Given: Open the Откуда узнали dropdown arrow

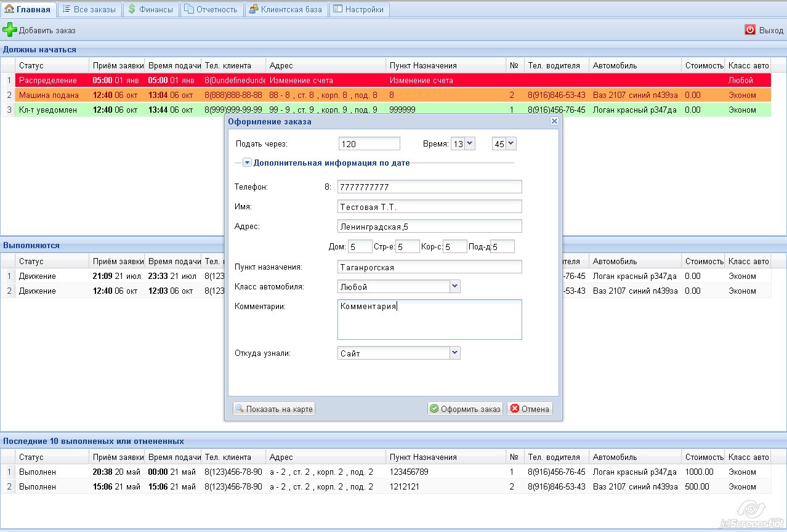Looking at the screenshot, I should pyautogui.click(x=454, y=353).
